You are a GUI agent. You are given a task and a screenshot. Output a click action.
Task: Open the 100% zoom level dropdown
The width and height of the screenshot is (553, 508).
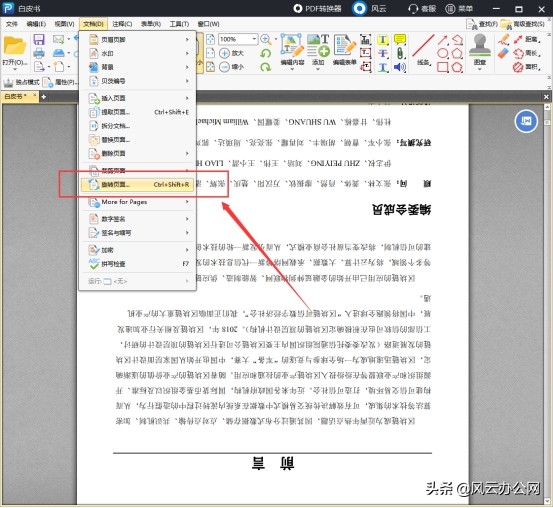coord(254,39)
